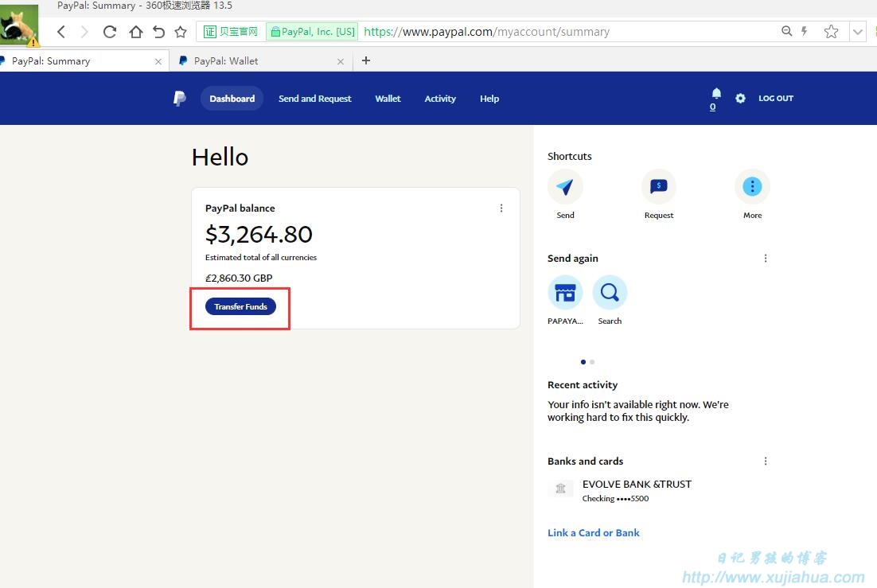The height and width of the screenshot is (588, 877).
Task: Go to the Wallet menu
Action: click(388, 99)
